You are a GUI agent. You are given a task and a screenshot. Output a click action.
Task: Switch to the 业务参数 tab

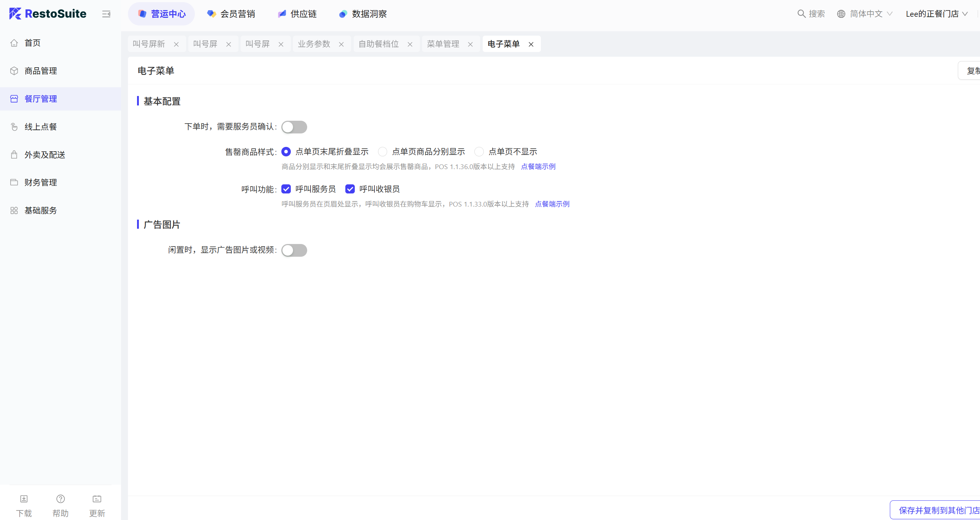pyautogui.click(x=314, y=44)
